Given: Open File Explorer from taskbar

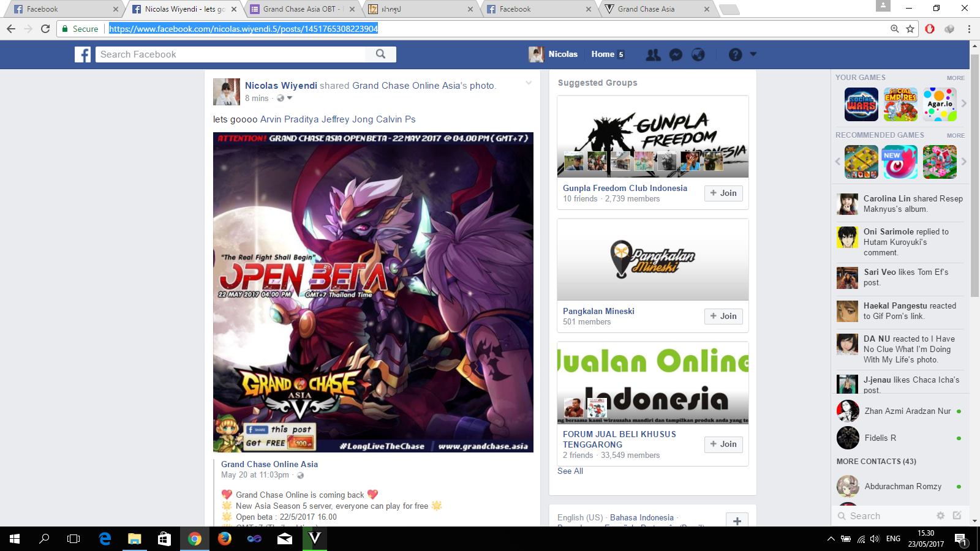Looking at the screenshot, I should pyautogui.click(x=134, y=539).
